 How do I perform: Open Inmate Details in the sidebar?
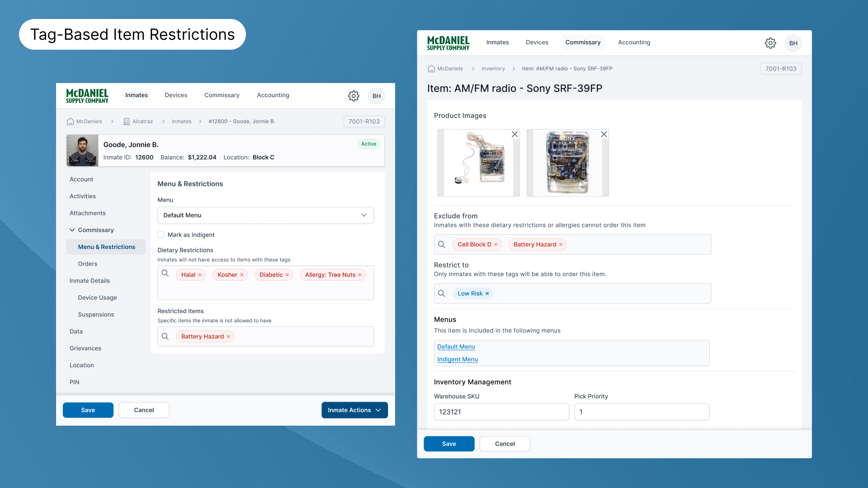90,281
